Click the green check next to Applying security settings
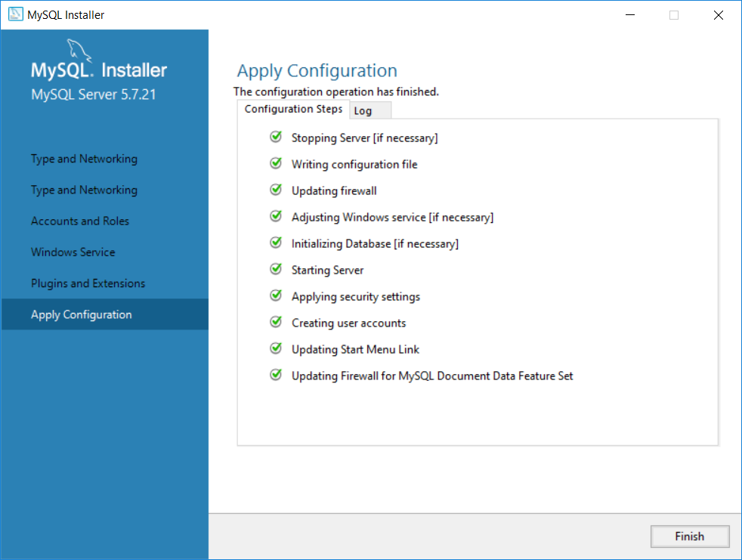 (x=276, y=296)
